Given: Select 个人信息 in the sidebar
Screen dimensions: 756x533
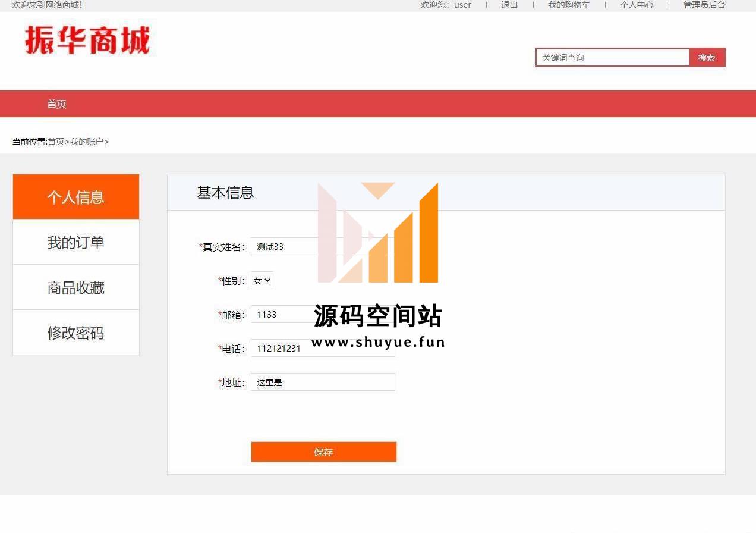Looking at the screenshot, I should click(76, 197).
